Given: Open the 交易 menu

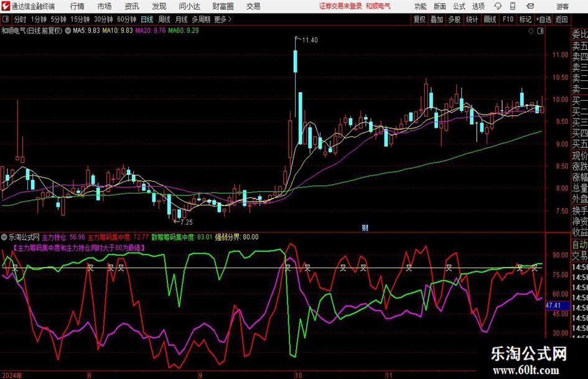Looking at the screenshot, I should (x=253, y=6).
